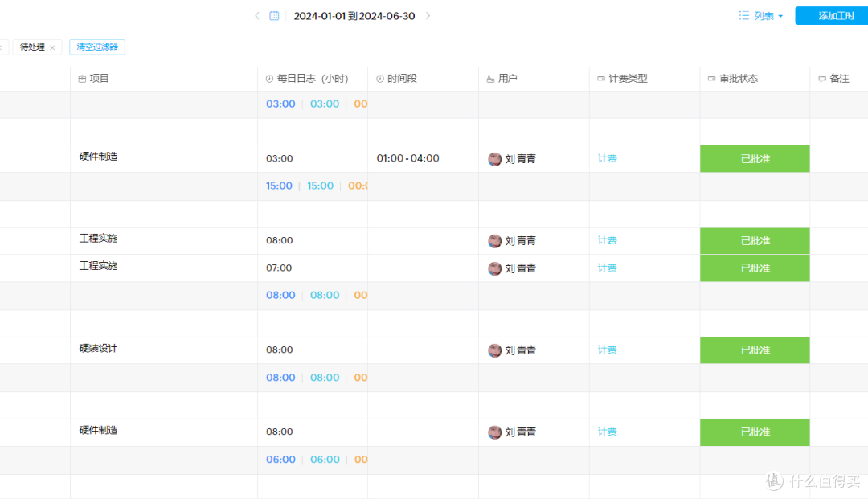Image resolution: width=868 pixels, height=499 pixels.
Task: Click 计费 in the 工程实施 07:00 row
Action: click(608, 268)
